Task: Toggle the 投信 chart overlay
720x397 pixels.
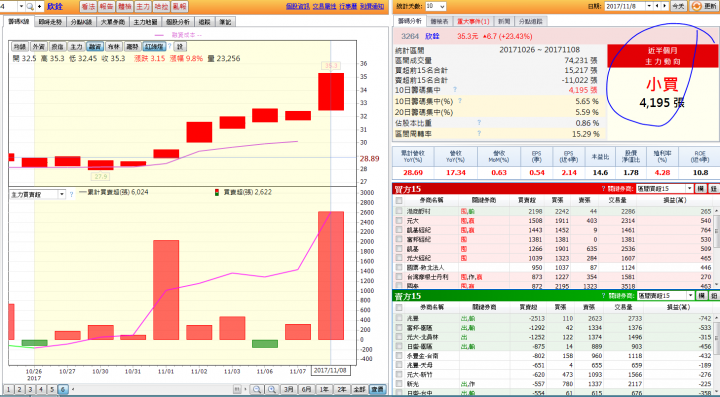Action: (57, 47)
